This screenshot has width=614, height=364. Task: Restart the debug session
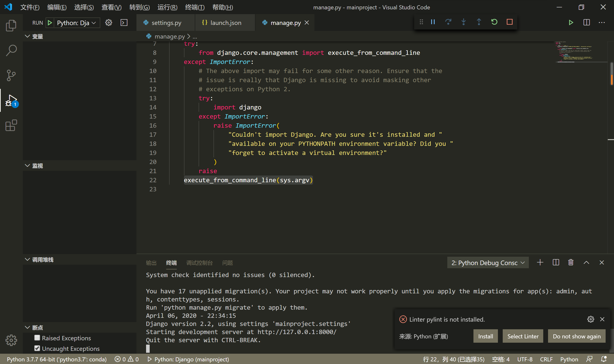(x=494, y=22)
